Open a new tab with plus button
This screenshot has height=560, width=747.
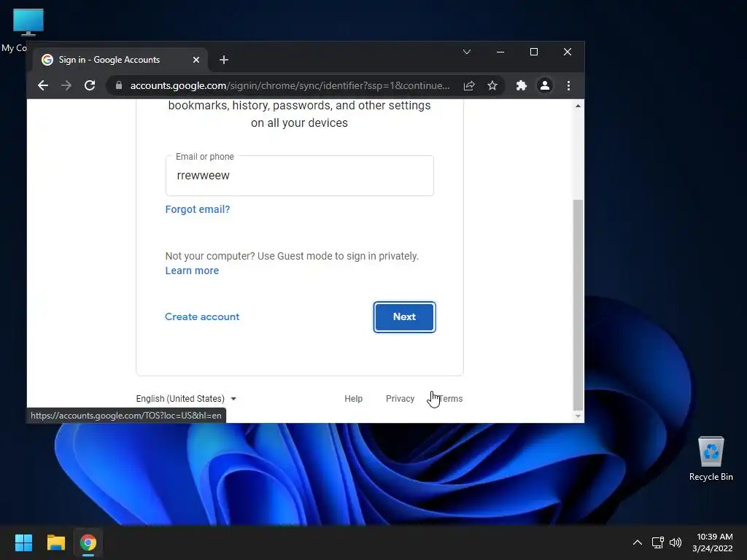224,60
